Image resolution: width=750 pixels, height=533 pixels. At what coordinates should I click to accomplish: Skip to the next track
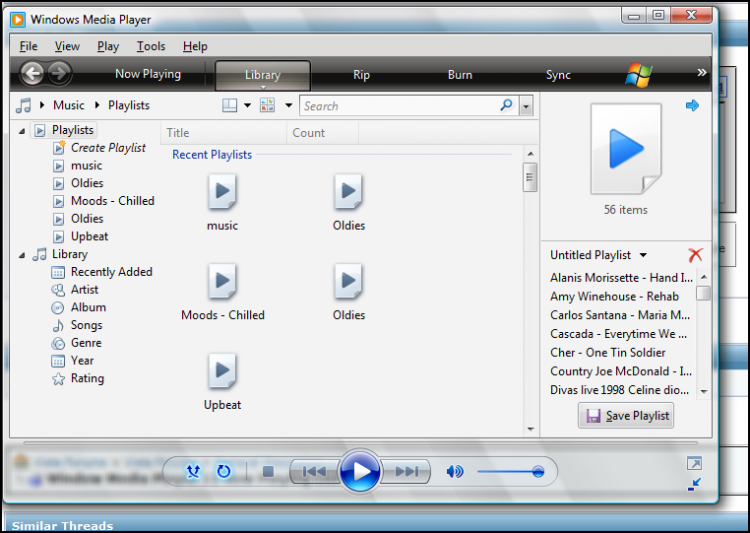pyautogui.click(x=407, y=472)
